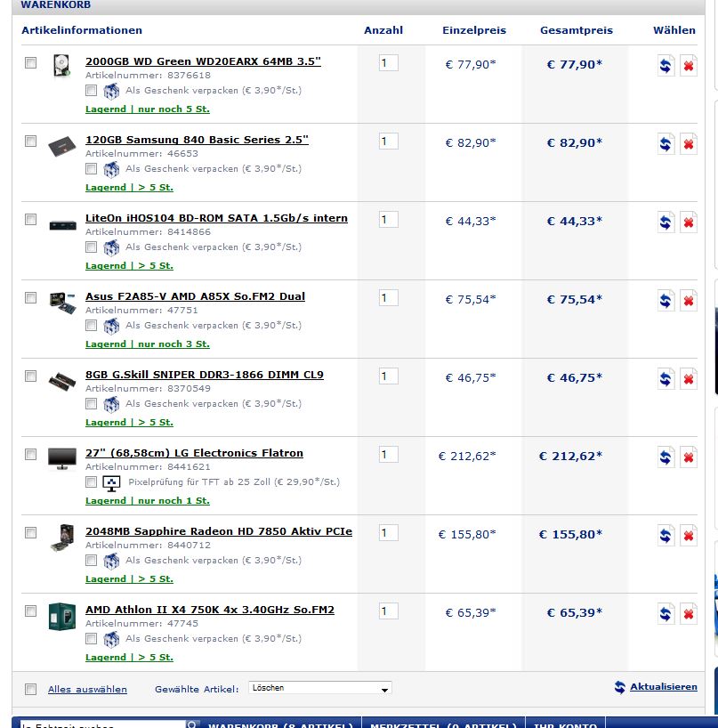Remove Sapphire Radeon HD 7850 item

click(689, 537)
